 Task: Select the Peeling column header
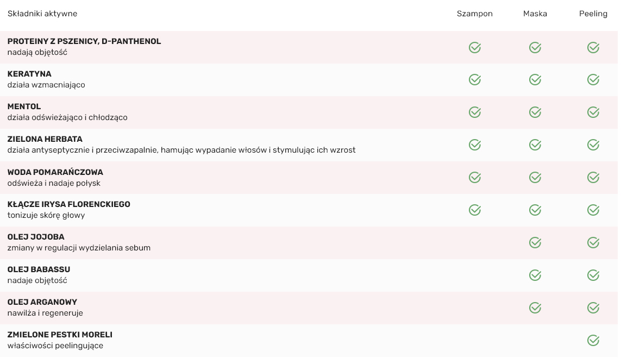point(593,14)
